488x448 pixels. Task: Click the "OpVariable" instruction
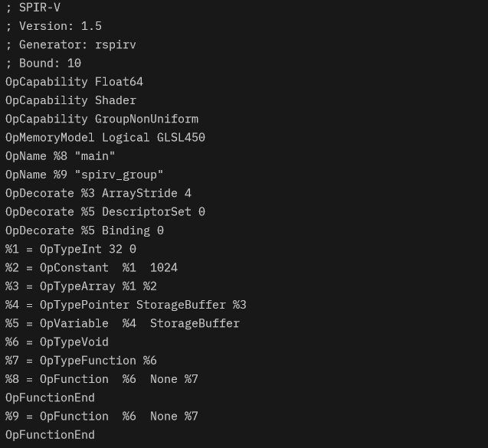(74, 323)
